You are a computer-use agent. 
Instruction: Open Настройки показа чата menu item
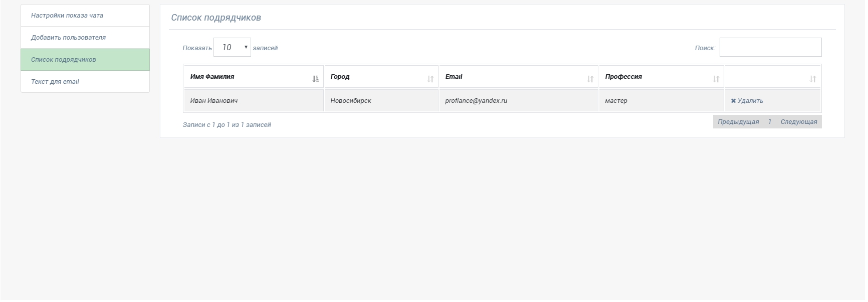67,16
